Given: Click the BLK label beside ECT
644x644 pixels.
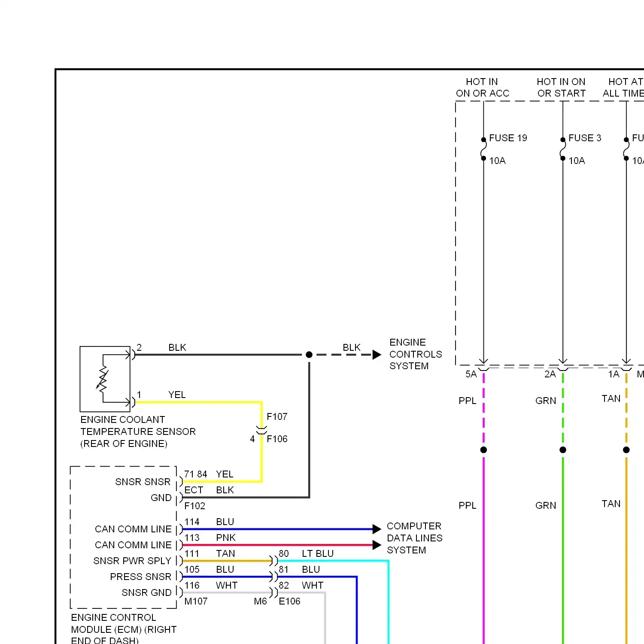Looking at the screenshot, I should point(225,490).
